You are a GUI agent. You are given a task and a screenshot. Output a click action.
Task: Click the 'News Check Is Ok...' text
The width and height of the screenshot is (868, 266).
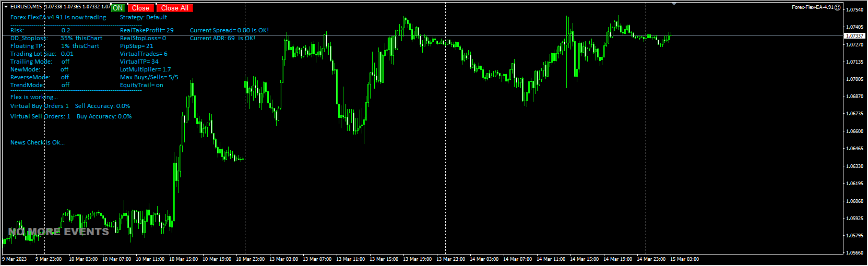click(x=38, y=142)
